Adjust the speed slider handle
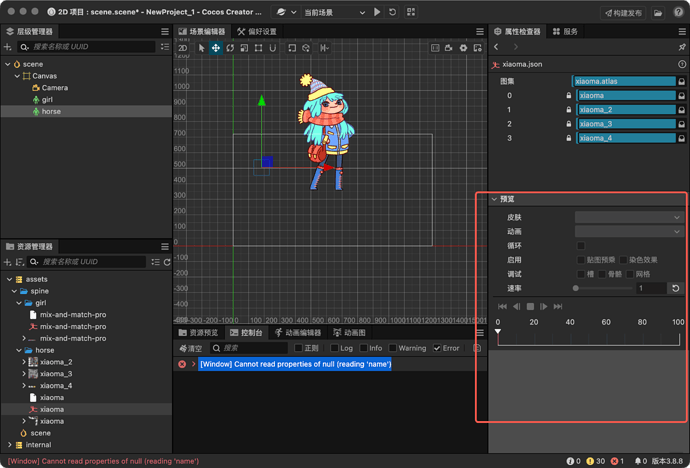Screen dimensions: 690x468 (x=576, y=289)
